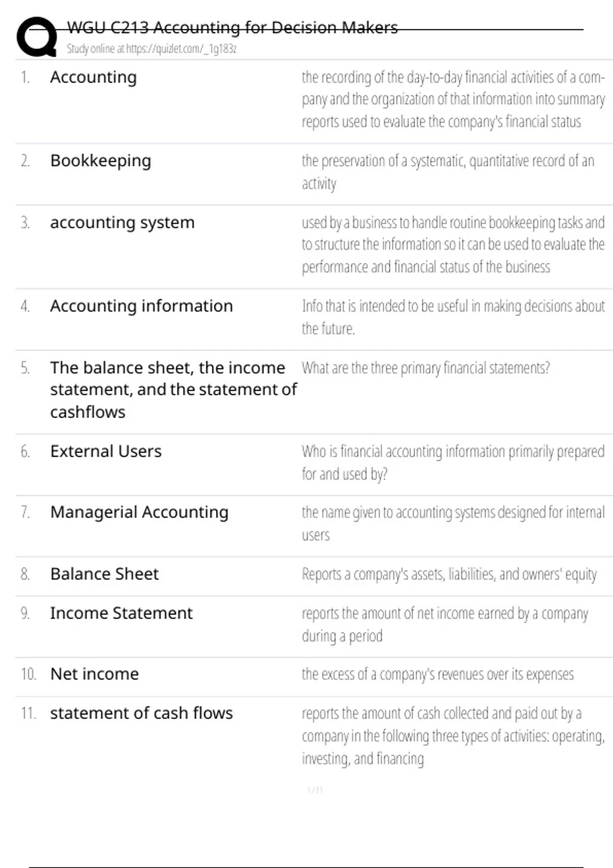Click the WGU C213 document title
The image size is (613, 868).
coord(232,28)
